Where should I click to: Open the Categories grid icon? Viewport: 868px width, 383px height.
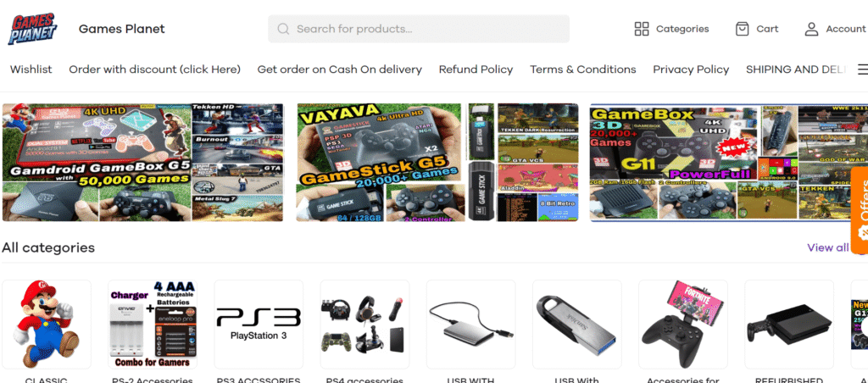642,29
